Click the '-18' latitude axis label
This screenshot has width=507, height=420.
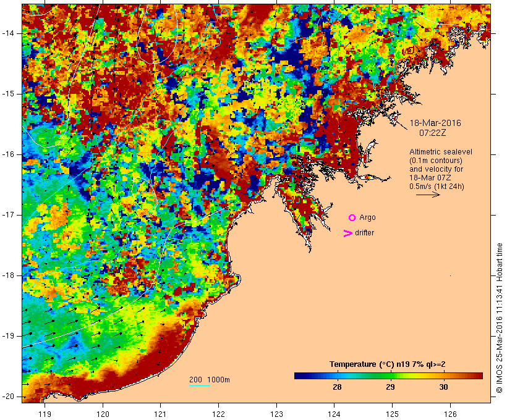tap(8, 275)
